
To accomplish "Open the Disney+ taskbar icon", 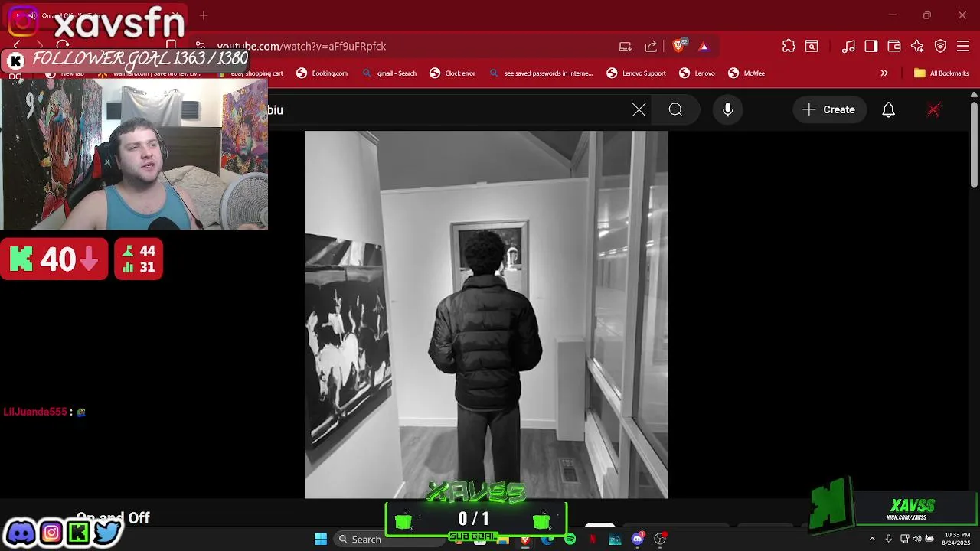I will click(615, 540).
